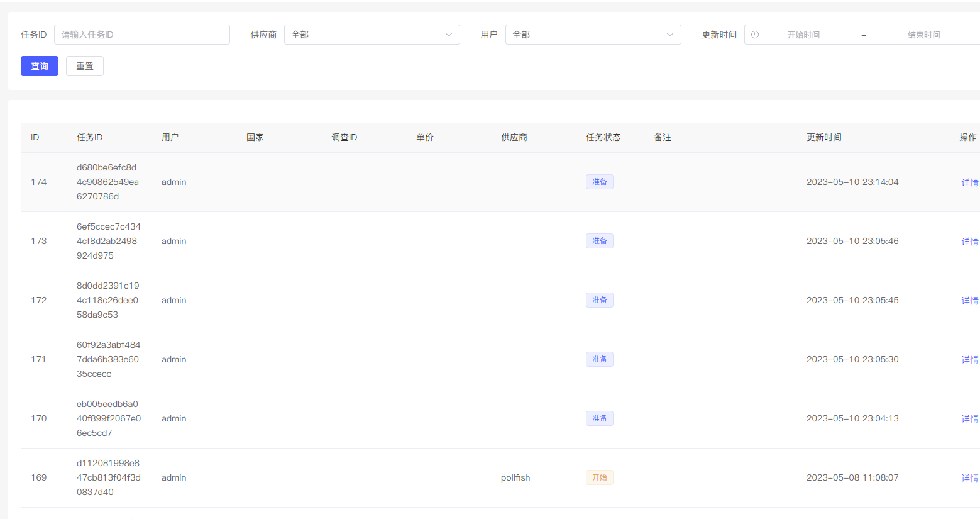Open 详情 link for row 171
980x519 pixels.
969,360
